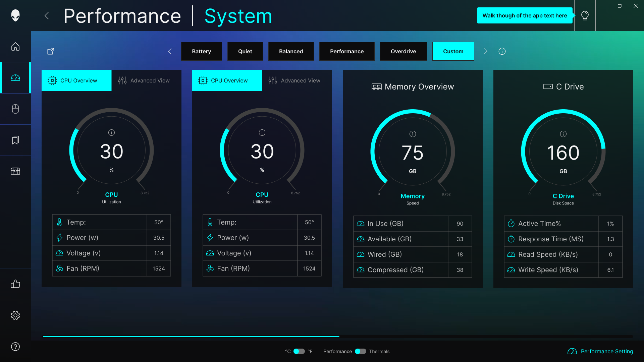
Task: Click the pop-out external window icon
Action: (51, 51)
